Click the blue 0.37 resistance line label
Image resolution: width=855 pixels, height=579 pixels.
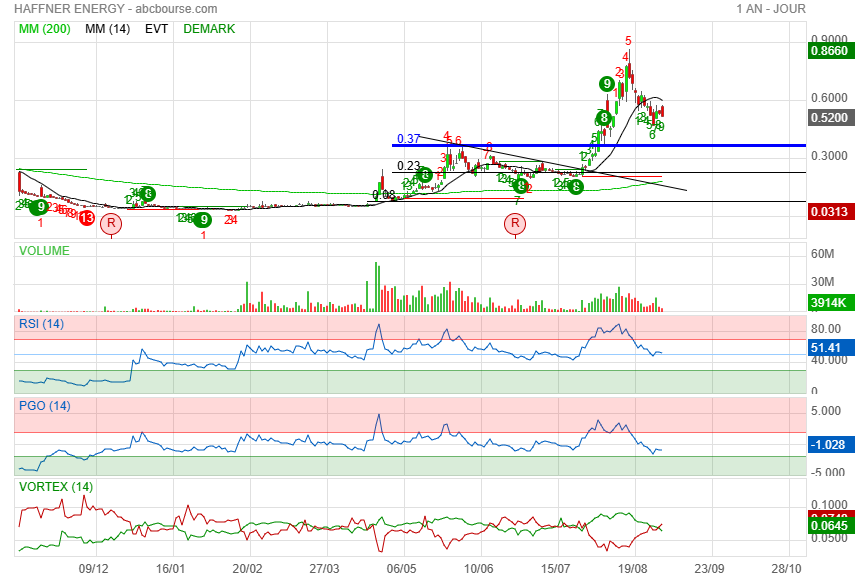click(408, 139)
